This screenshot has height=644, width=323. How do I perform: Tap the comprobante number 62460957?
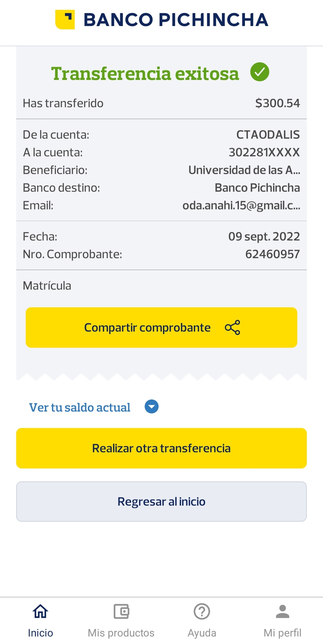tap(272, 254)
